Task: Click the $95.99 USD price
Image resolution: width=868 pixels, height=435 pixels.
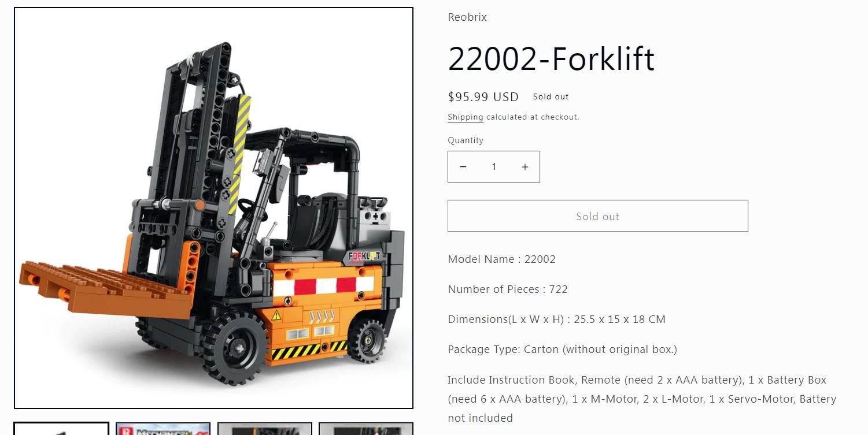Action: tap(483, 96)
